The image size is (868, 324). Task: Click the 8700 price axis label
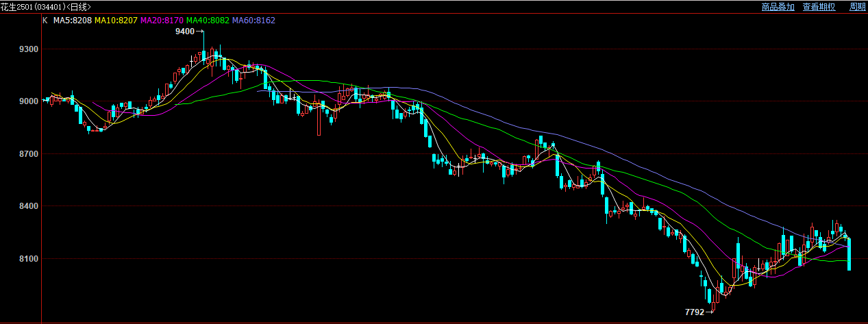[29, 154]
